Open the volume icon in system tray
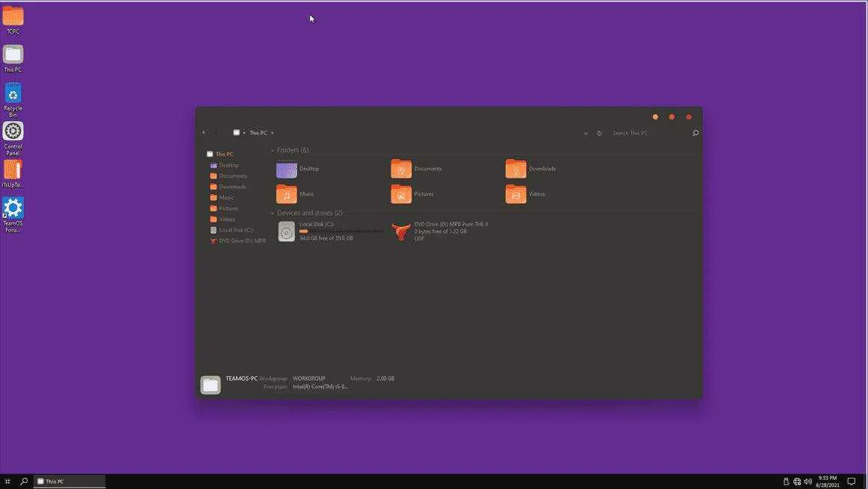 (807, 482)
